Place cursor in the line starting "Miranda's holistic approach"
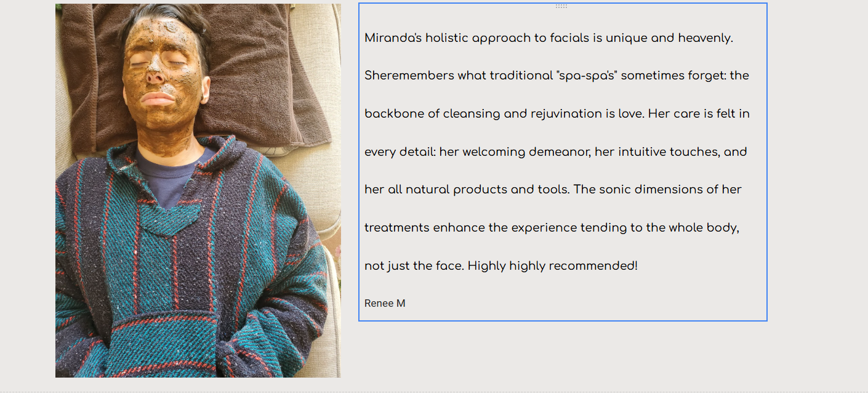 click(x=549, y=38)
